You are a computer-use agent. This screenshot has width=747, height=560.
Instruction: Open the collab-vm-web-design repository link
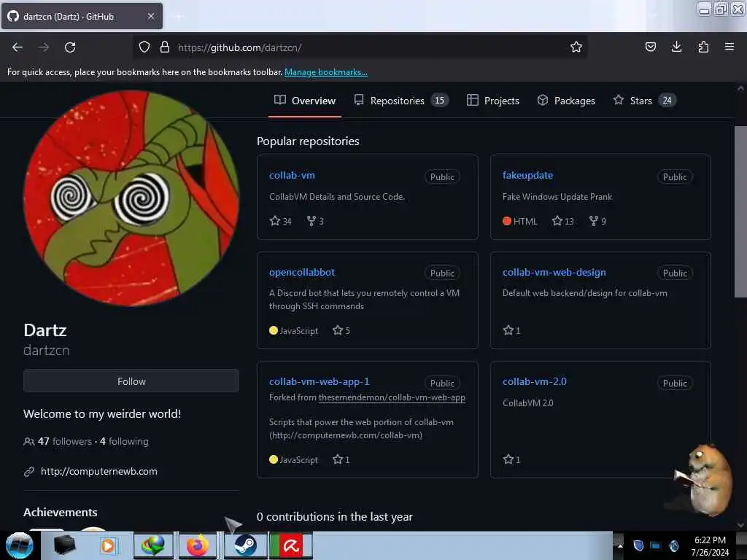[x=554, y=273]
